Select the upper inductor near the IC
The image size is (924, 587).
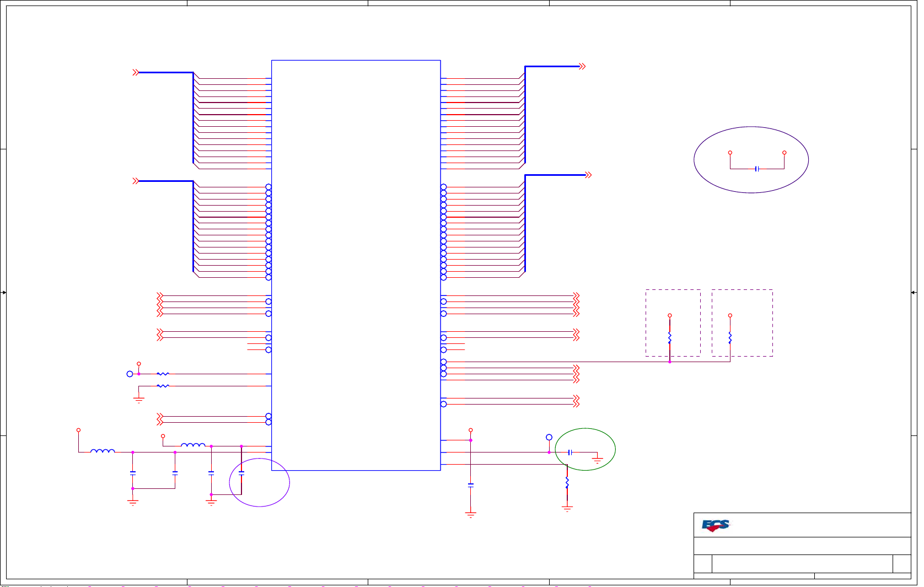193,445
